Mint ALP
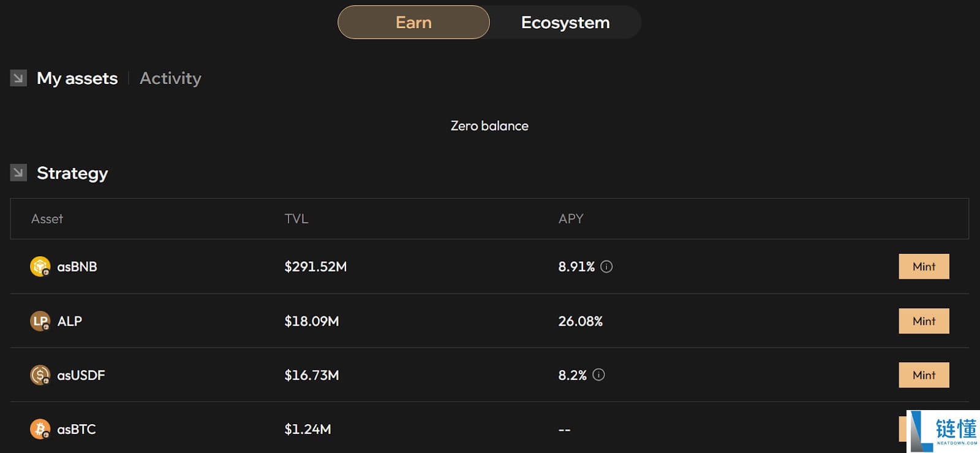Viewport: 980px width, 453px height. (x=924, y=321)
